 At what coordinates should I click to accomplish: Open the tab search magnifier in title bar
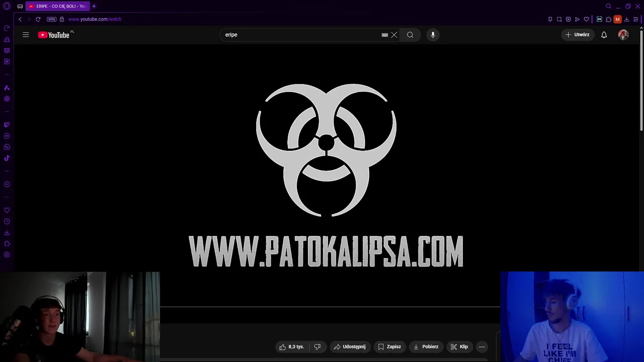[608, 7]
